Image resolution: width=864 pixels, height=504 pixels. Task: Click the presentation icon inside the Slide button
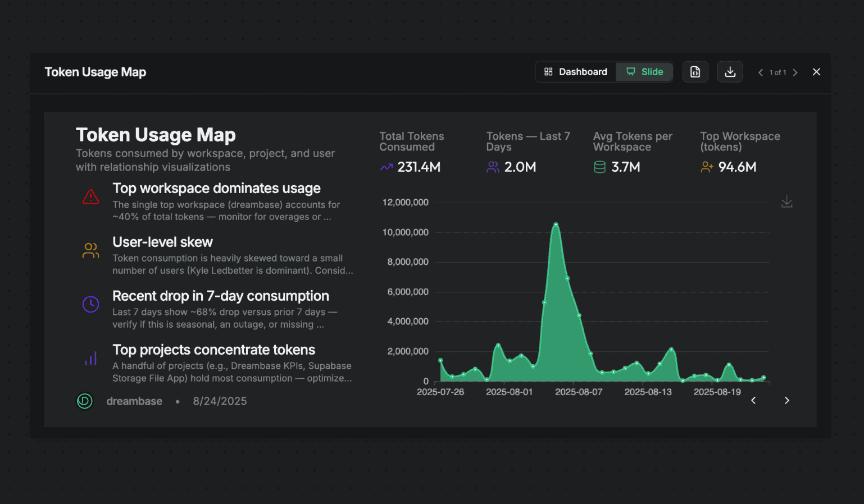[631, 71]
